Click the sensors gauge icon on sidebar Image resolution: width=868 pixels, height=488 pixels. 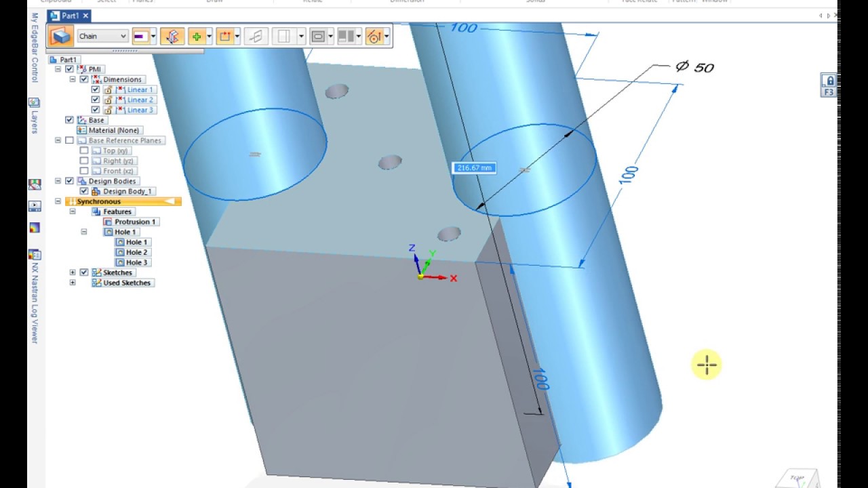click(x=35, y=184)
